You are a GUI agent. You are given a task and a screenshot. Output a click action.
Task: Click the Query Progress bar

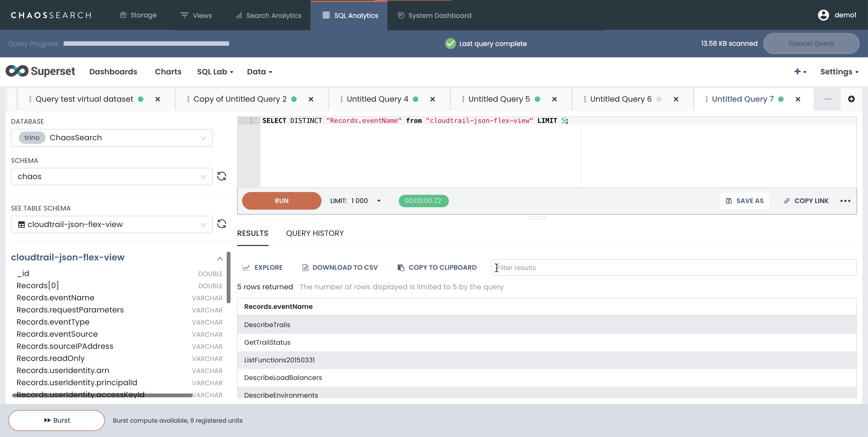(x=146, y=44)
